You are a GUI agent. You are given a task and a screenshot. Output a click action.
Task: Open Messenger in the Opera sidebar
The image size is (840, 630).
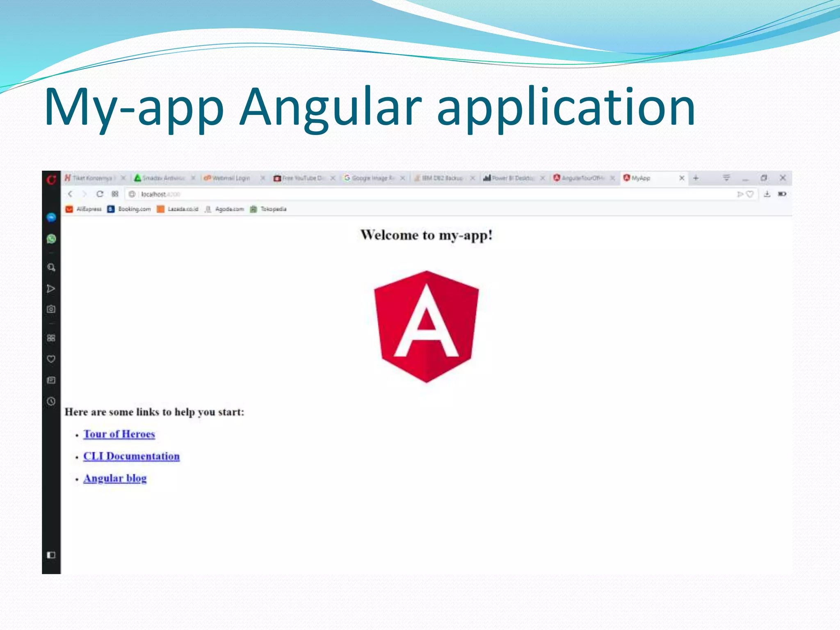pos(51,217)
